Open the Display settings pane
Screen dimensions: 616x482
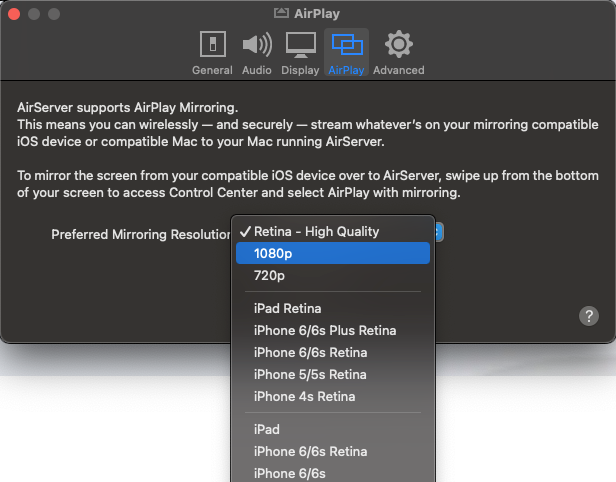click(300, 52)
